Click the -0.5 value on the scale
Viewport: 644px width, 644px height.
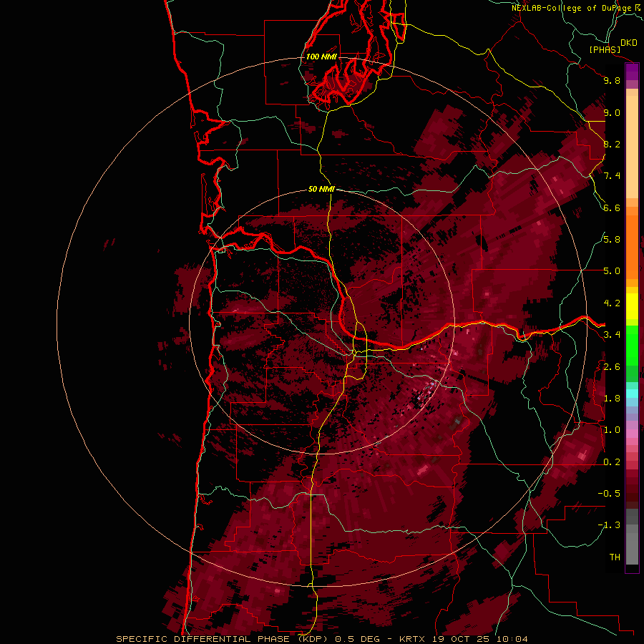click(609, 494)
